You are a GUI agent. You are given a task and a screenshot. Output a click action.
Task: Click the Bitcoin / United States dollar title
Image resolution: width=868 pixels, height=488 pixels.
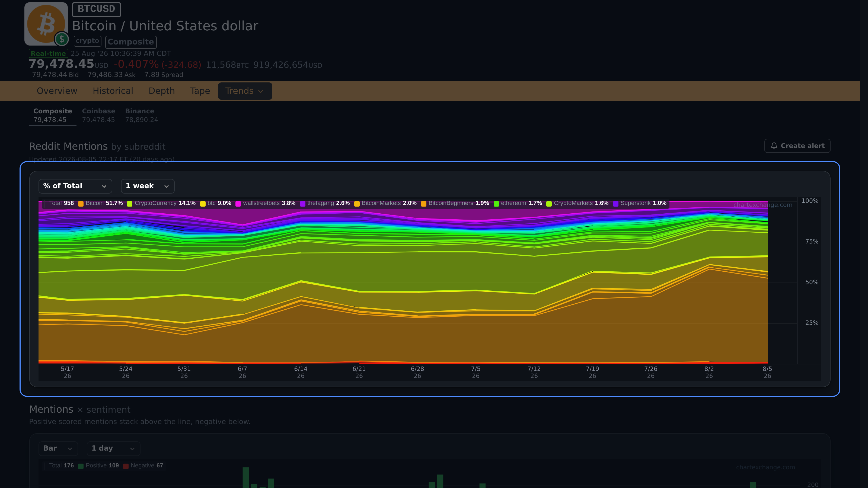(165, 26)
